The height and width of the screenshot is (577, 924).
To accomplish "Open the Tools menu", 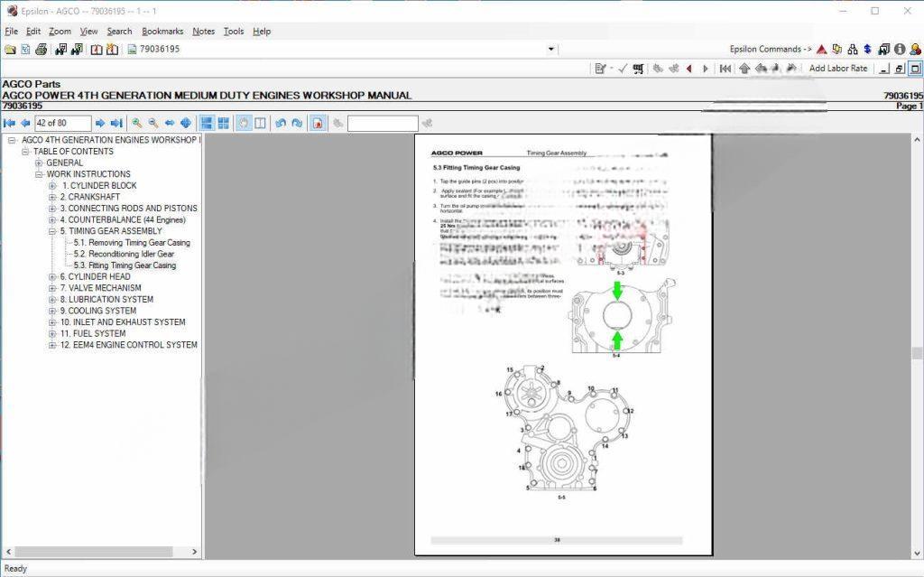I will [233, 31].
